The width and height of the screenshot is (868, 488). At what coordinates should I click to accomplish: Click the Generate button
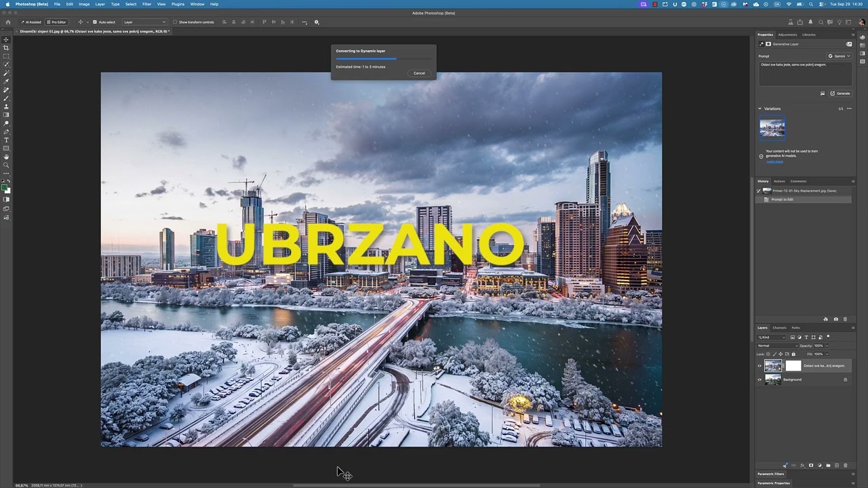coord(840,94)
